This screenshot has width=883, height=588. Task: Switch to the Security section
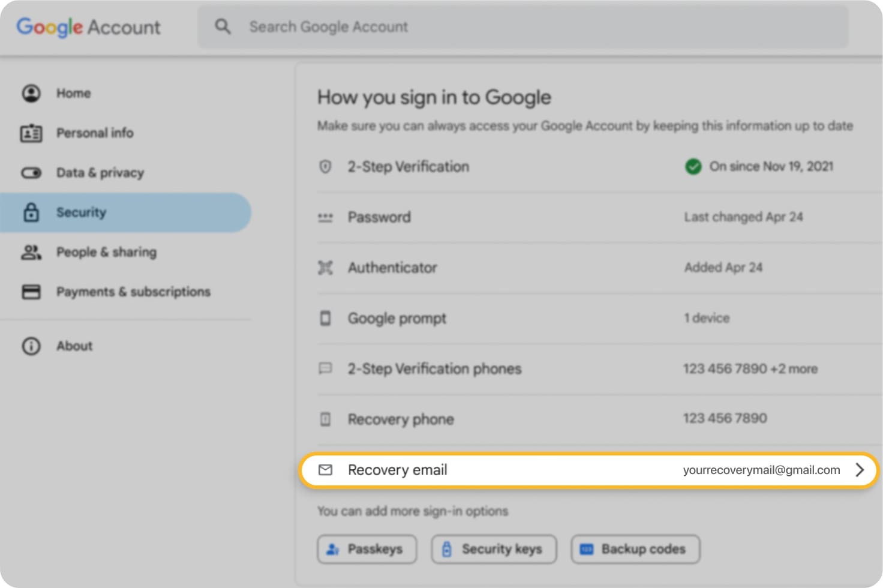coord(81,212)
